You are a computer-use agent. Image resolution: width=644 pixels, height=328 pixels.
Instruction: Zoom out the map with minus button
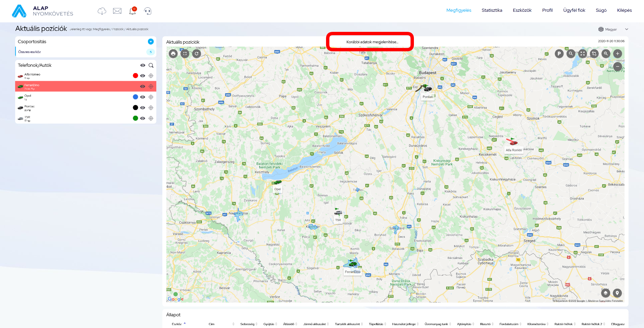click(618, 66)
